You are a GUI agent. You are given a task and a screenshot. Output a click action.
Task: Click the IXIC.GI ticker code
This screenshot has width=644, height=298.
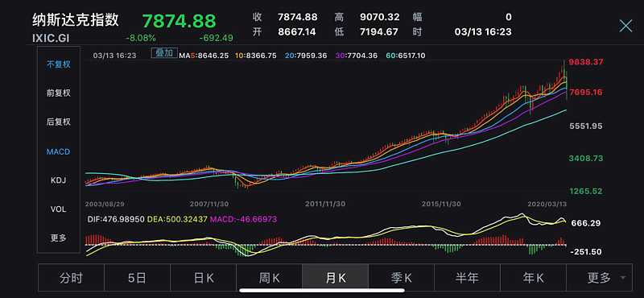(52, 38)
